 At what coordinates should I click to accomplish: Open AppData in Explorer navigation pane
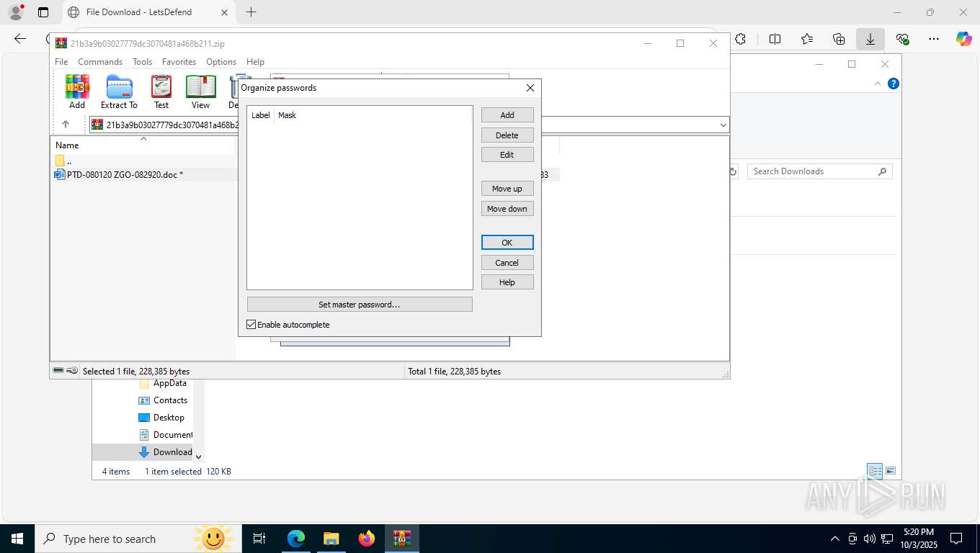pyautogui.click(x=169, y=383)
